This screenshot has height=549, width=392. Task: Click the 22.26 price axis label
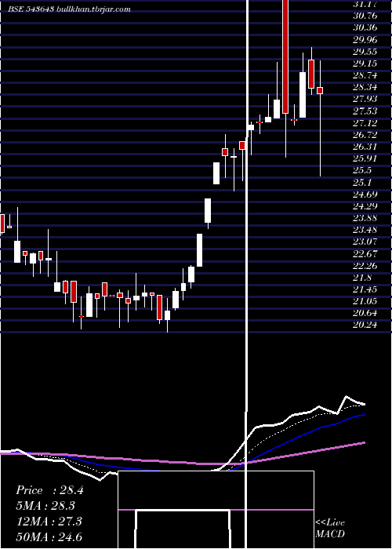tap(365, 265)
